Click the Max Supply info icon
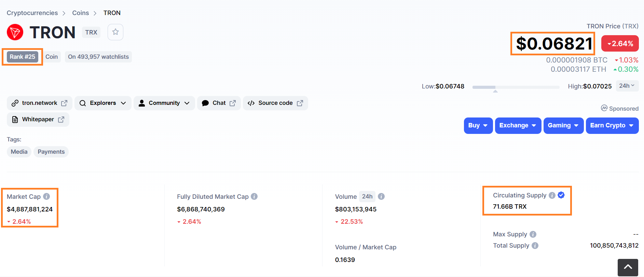644x277 pixels. [x=533, y=234]
